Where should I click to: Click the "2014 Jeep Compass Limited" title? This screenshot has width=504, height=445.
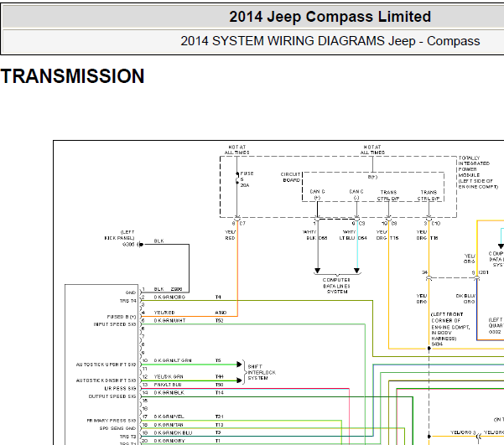(x=330, y=17)
